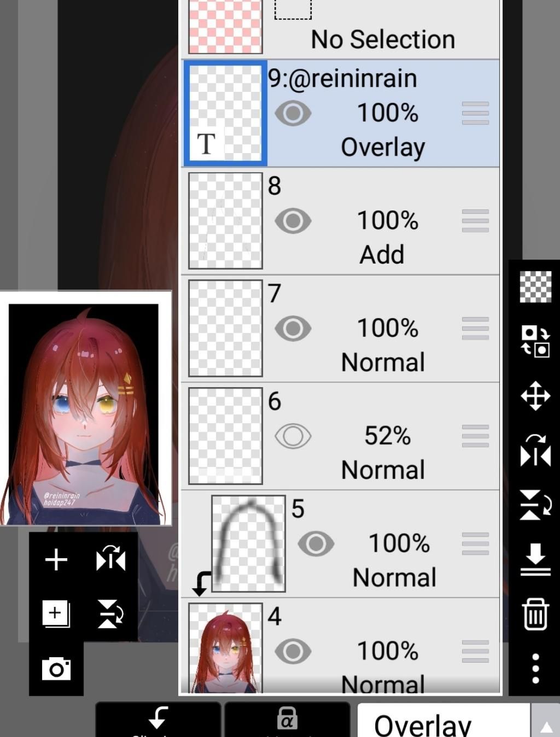Select the layer 9 text thumbnail

pos(225,113)
